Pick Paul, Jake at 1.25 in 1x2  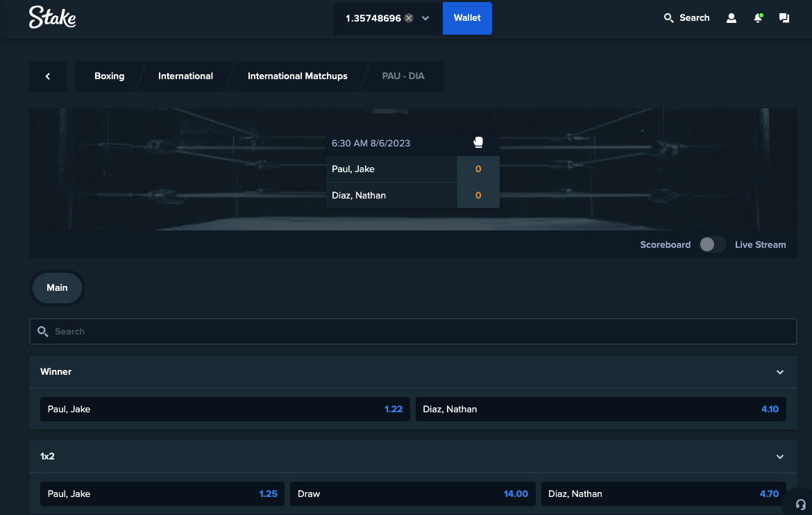click(162, 493)
